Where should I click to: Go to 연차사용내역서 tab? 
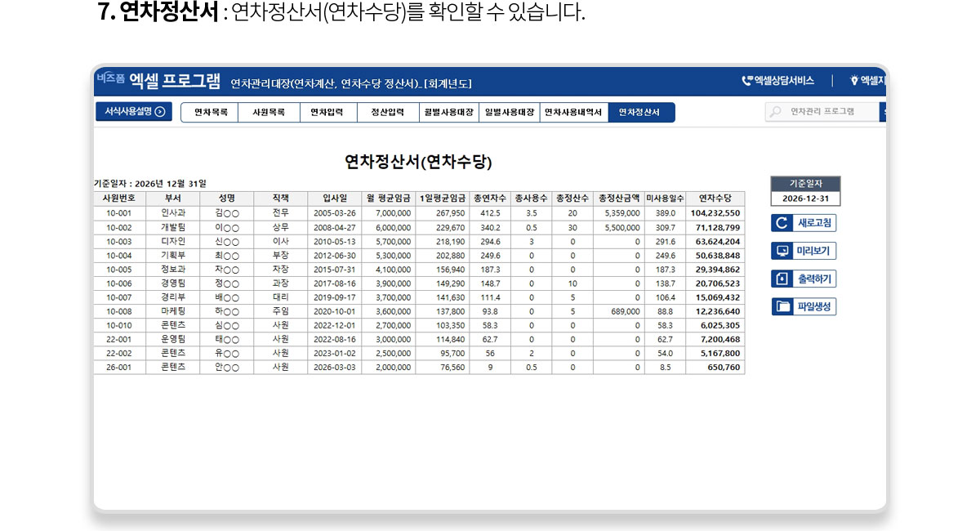click(573, 113)
